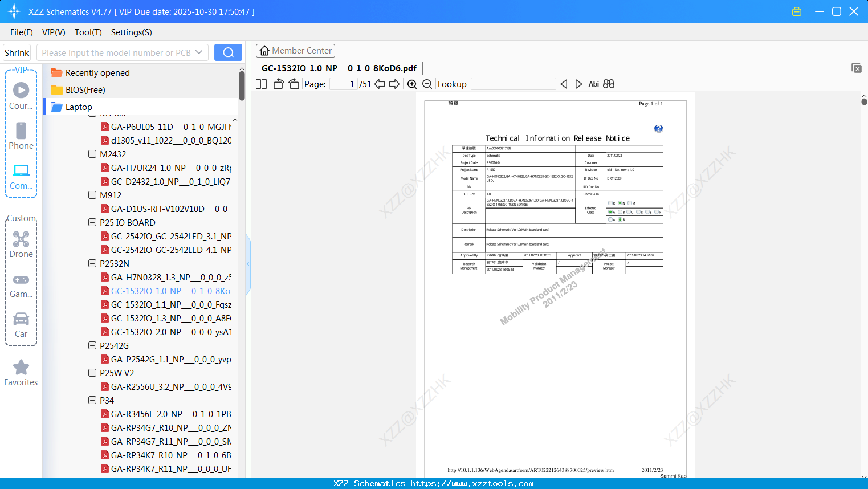Visit the xzztools.com link in status bar
The image size is (868, 489).
click(472, 483)
